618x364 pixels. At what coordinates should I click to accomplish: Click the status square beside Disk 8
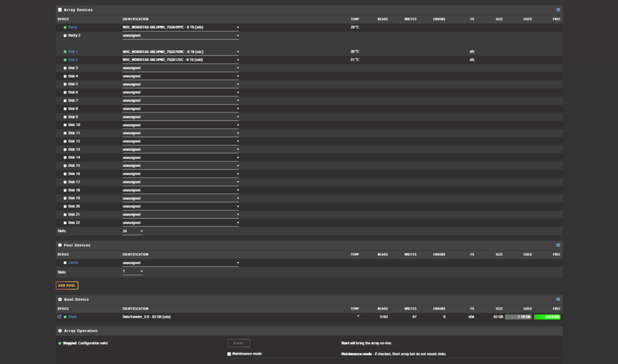[x=65, y=109]
